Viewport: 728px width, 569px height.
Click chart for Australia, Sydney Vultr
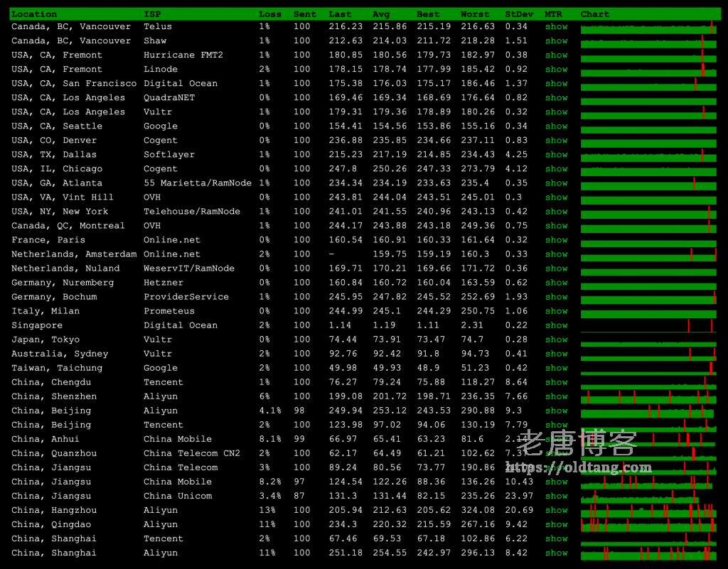click(648, 354)
